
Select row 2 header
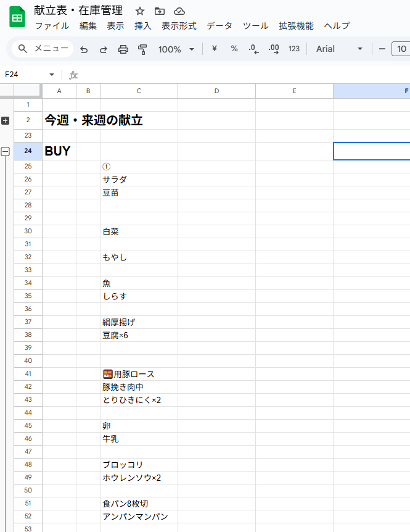click(x=28, y=120)
